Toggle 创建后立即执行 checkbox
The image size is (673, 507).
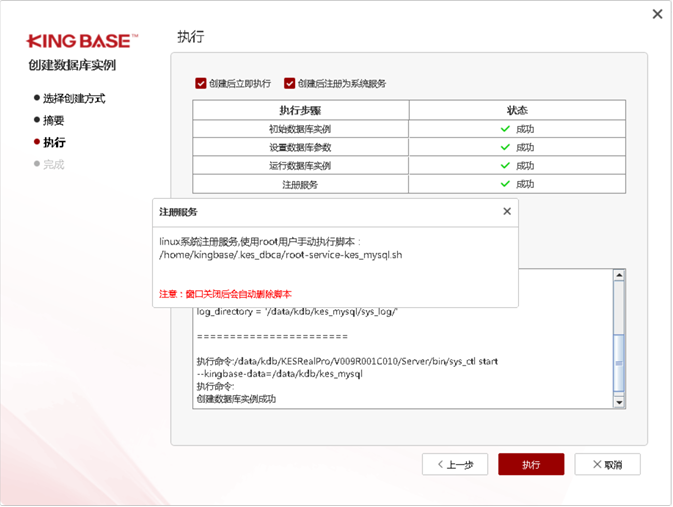click(x=201, y=84)
